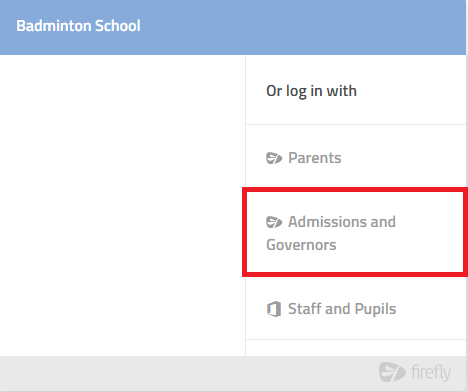Click the blank left-hand login panel
This screenshot has width=468, height=392.
click(x=122, y=205)
